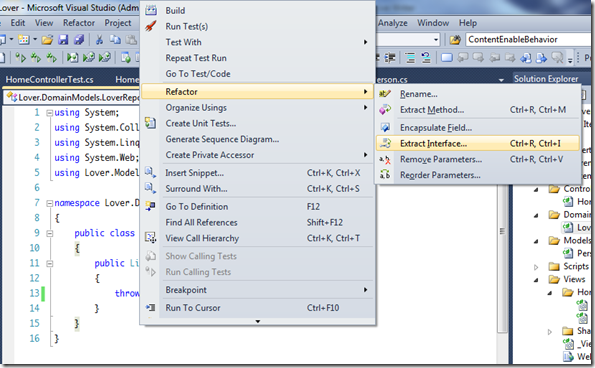Click the Encapsulate Field icon
This screenshot has width=595, height=368.
pyautogui.click(x=385, y=127)
